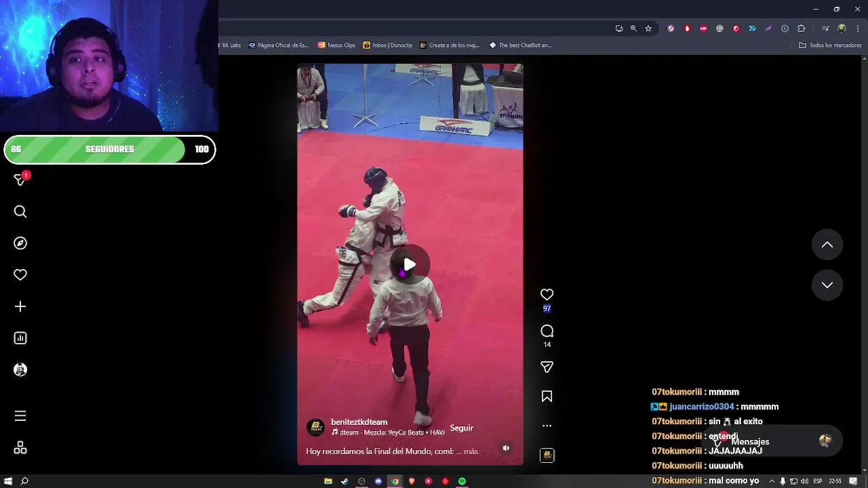Open media controls icon in Chrome toolbar
The image size is (868, 488).
click(x=825, y=28)
